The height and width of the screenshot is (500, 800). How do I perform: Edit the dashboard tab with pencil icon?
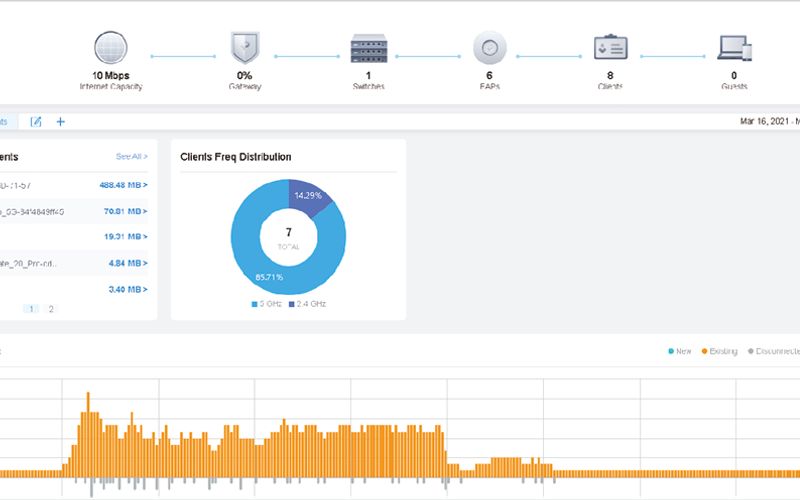coord(36,121)
